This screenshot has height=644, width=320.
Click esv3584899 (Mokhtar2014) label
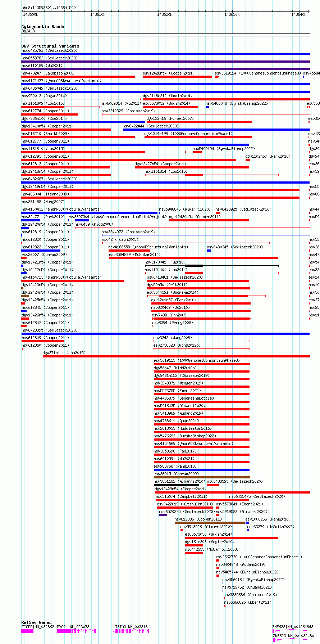click(x=135, y=255)
